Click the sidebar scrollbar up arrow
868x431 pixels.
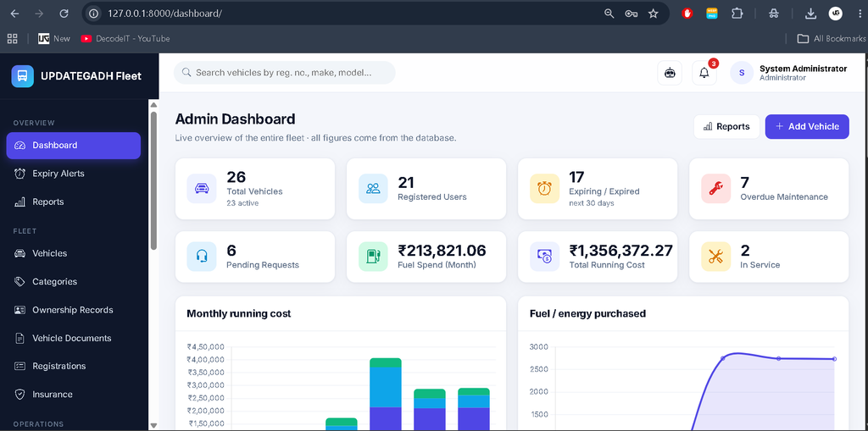click(153, 104)
